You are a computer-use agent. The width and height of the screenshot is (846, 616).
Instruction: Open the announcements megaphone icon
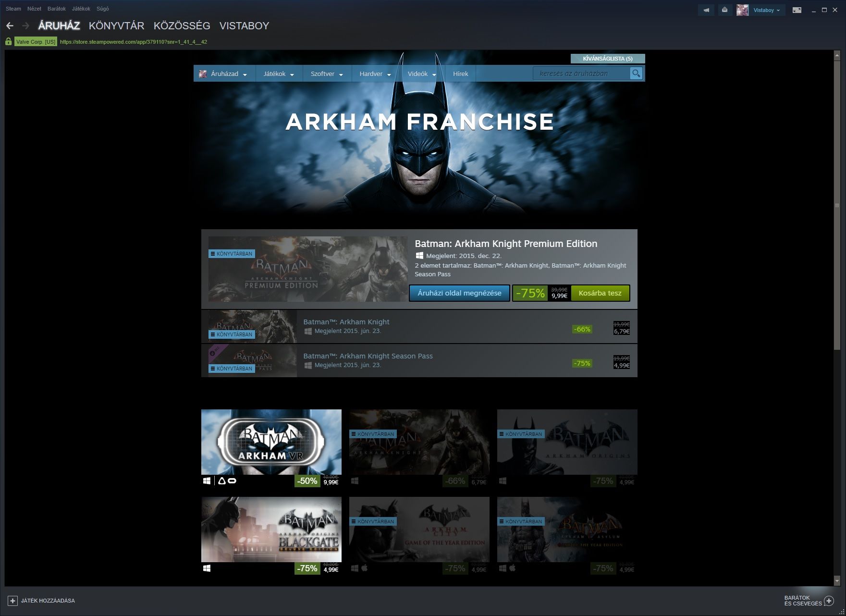[x=706, y=10]
